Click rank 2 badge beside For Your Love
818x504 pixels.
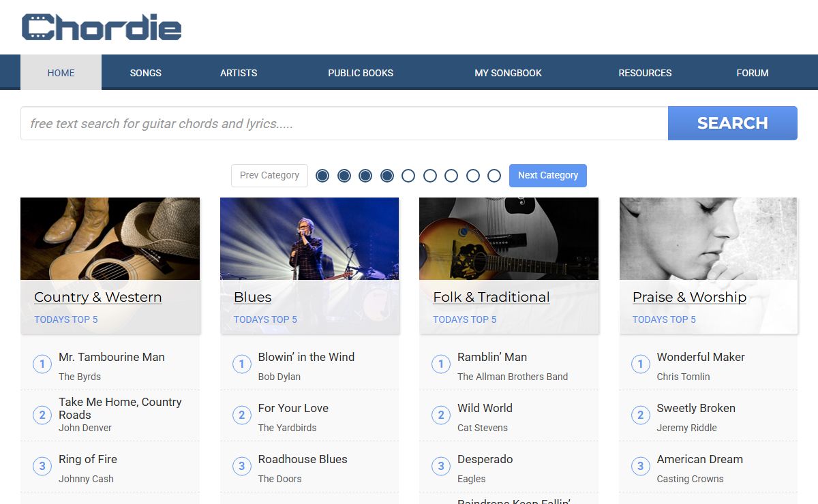tap(241, 415)
